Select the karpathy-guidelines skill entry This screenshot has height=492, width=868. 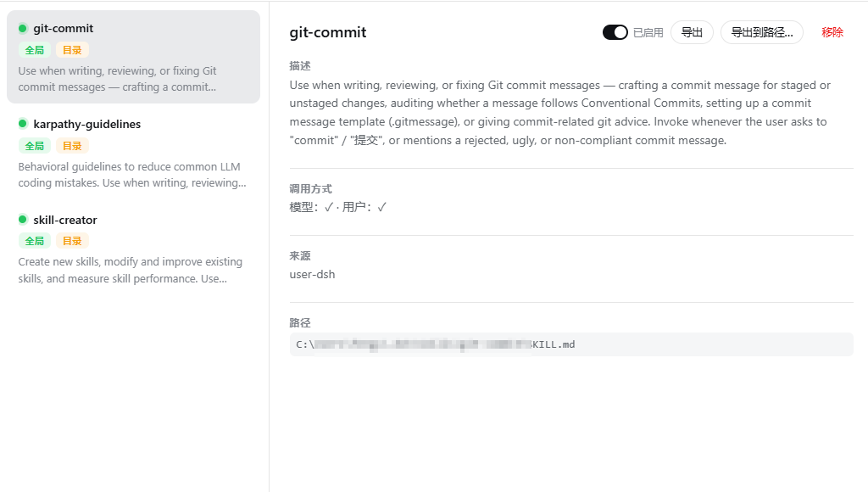[x=133, y=153]
